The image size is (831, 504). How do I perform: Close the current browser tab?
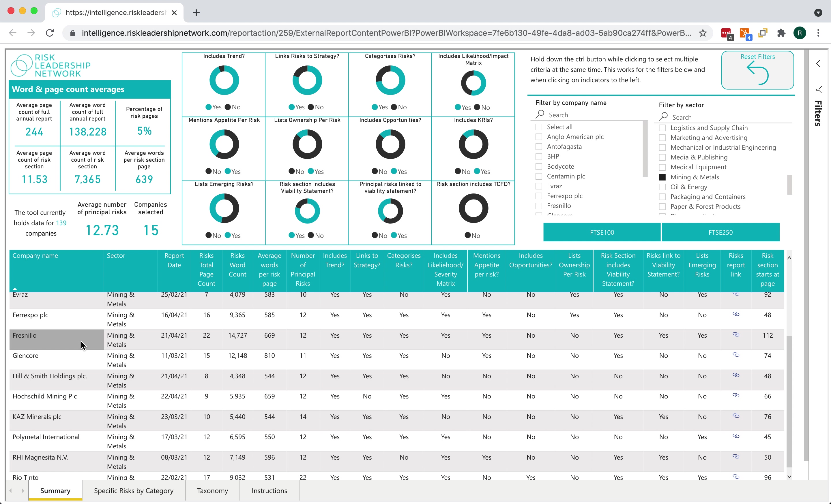174,13
